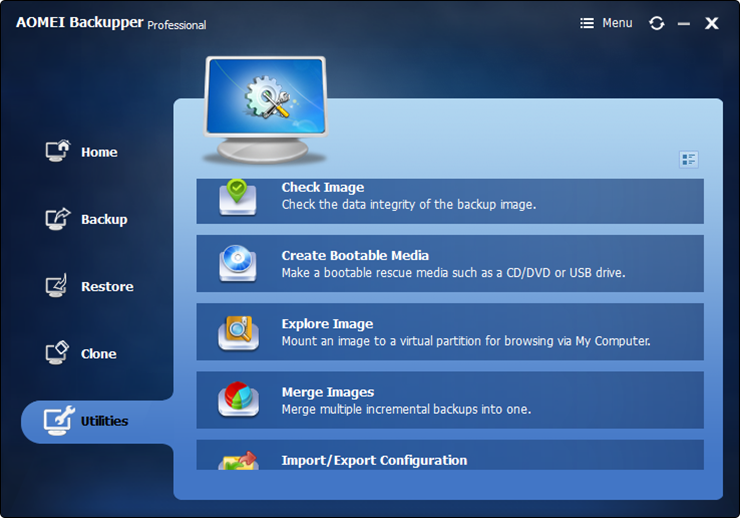Start Merge Images title
Image resolution: width=740 pixels, height=518 pixels.
point(328,392)
